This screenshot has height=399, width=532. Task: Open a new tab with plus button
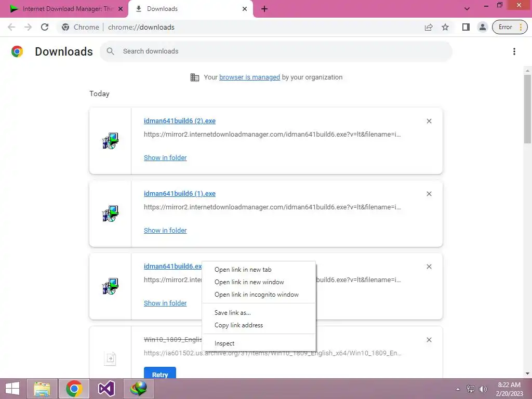tap(264, 9)
